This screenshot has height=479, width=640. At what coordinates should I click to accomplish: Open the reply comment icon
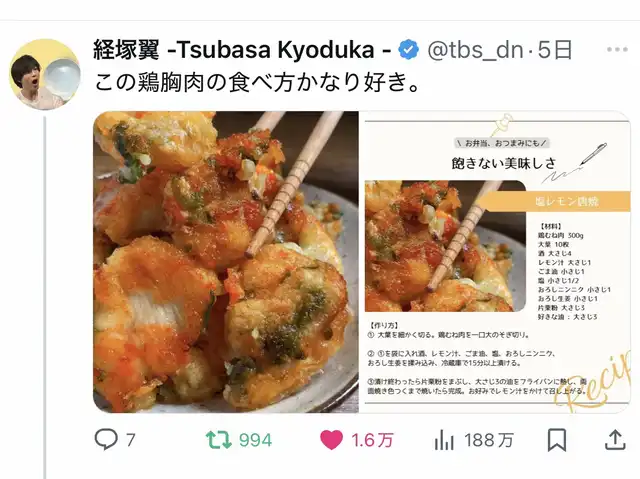click(x=106, y=439)
